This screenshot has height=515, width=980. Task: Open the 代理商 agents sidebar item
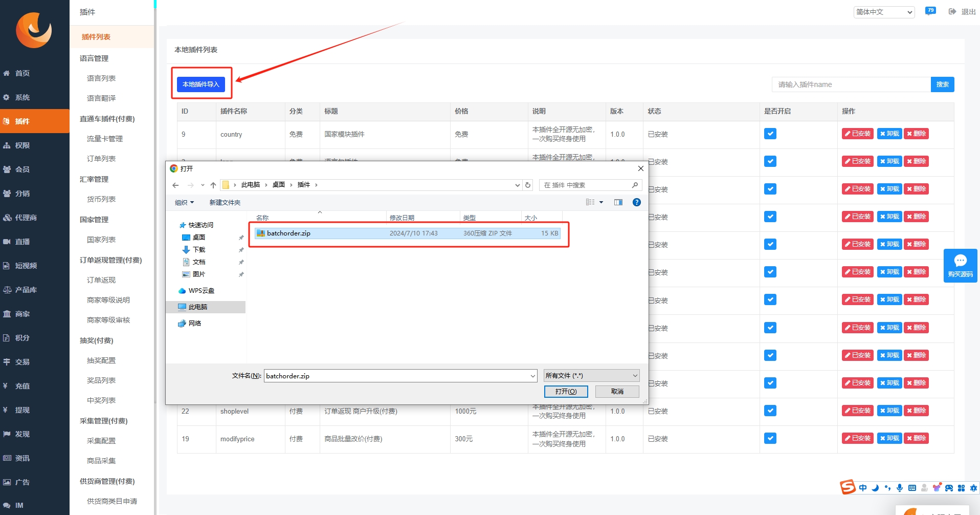[34, 218]
